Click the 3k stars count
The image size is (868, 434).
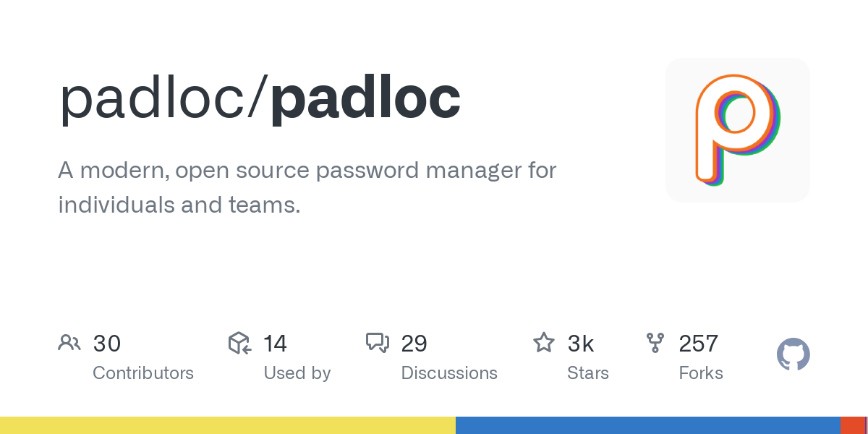[x=581, y=344]
